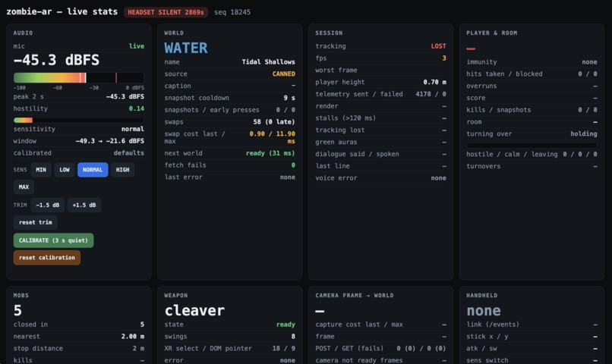Click telemetry sent 4178 / 0 value
Viewport: 612px width, 364px height.
pos(431,94)
